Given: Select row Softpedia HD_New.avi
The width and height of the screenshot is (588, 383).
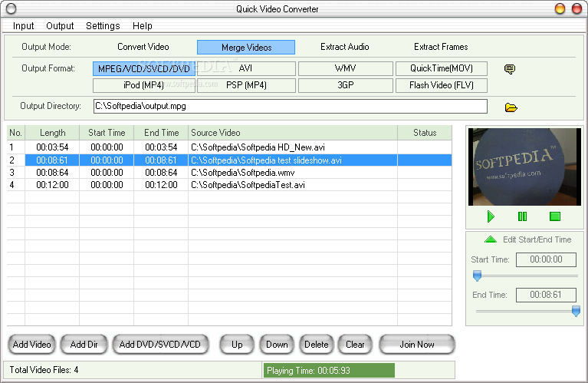Looking at the screenshot, I should (229, 147).
